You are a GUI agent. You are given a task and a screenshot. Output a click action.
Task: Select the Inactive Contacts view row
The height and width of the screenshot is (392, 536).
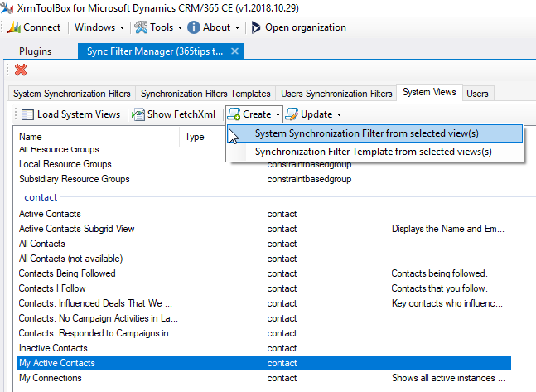[53, 348]
